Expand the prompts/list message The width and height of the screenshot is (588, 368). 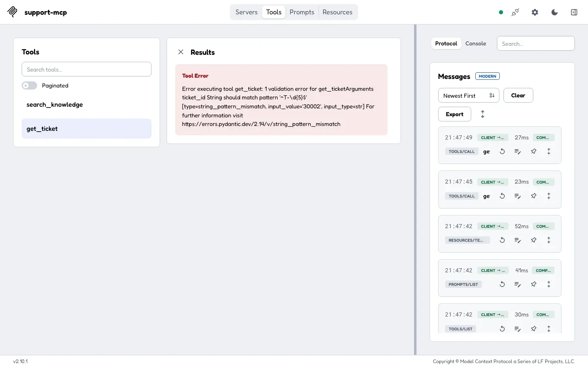[x=549, y=284]
